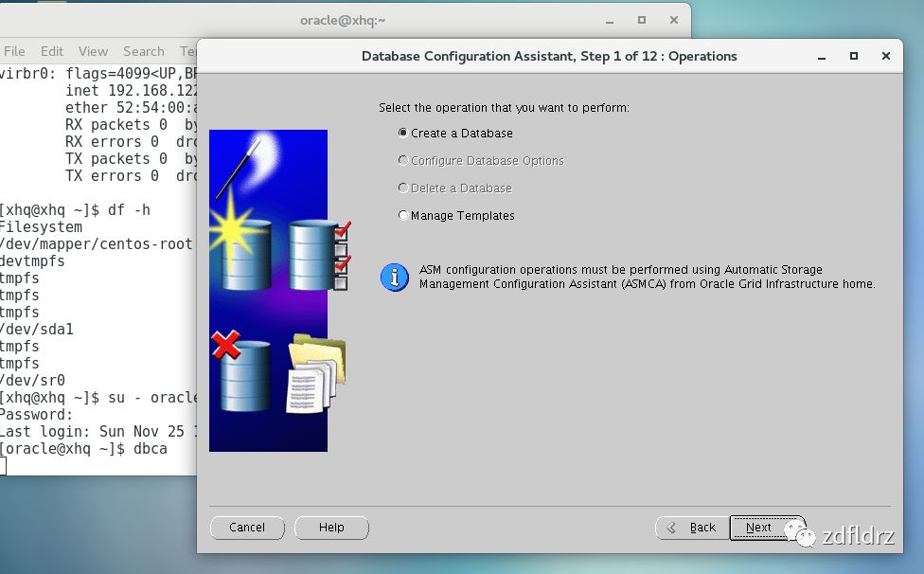Click the 'Password:' line in the terminal
This screenshot has width=924, height=574.
pos(37,415)
